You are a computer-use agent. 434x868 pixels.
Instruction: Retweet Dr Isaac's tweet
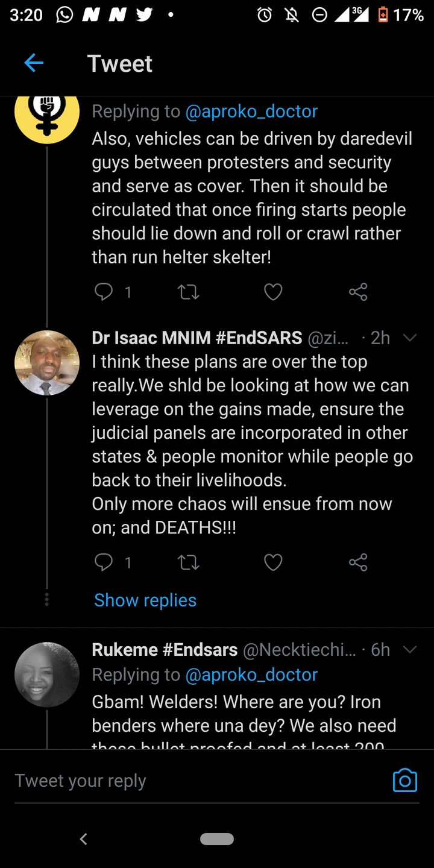pyautogui.click(x=189, y=562)
